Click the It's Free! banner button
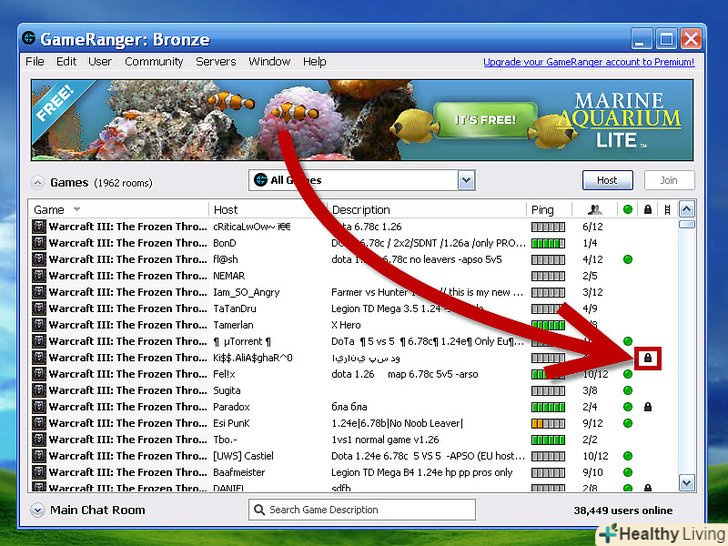728x546 pixels. click(x=485, y=120)
